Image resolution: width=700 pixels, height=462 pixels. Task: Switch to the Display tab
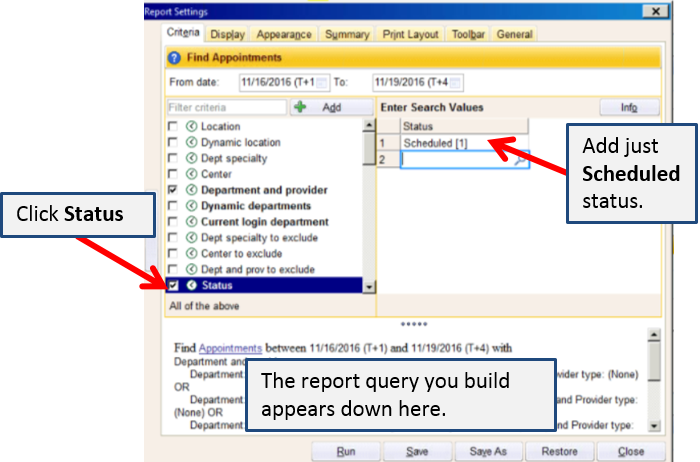[x=227, y=35]
